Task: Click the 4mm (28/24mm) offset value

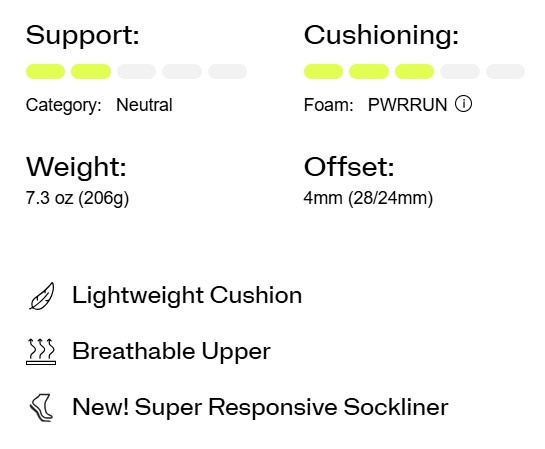Action: (368, 198)
